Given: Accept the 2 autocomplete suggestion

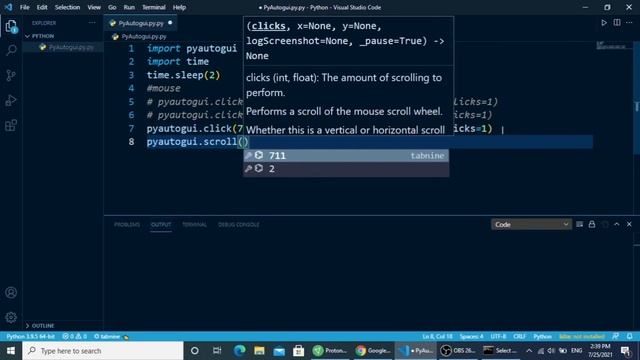Looking at the screenshot, I should click(346, 169).
